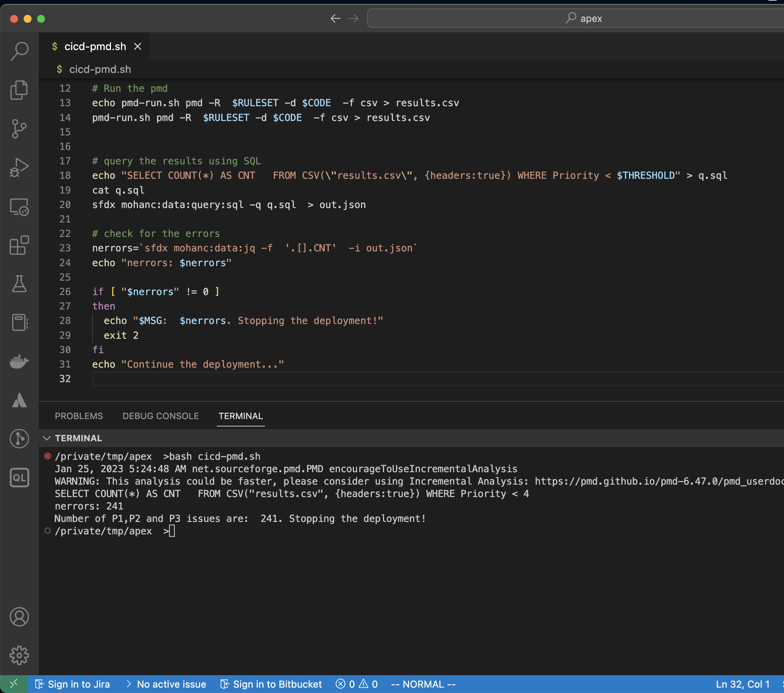The image size is (784, 693).
Task: Click the 'then' keyword on line 27
Action: pos(104,307)
